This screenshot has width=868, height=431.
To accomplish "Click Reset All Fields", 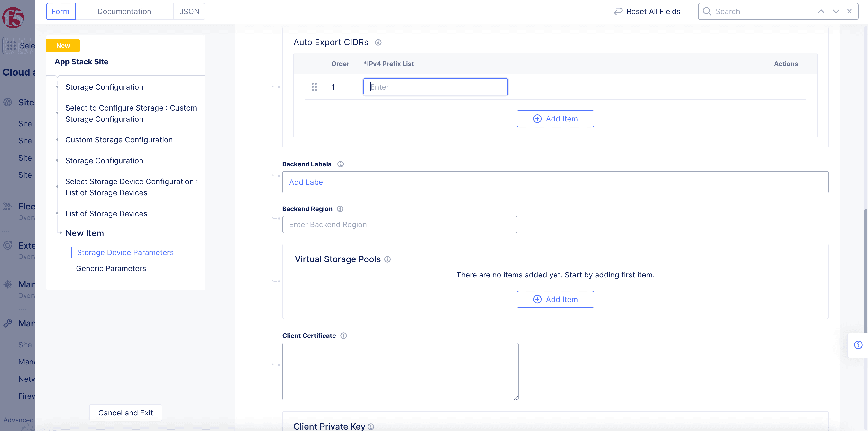I will (647, 11).
